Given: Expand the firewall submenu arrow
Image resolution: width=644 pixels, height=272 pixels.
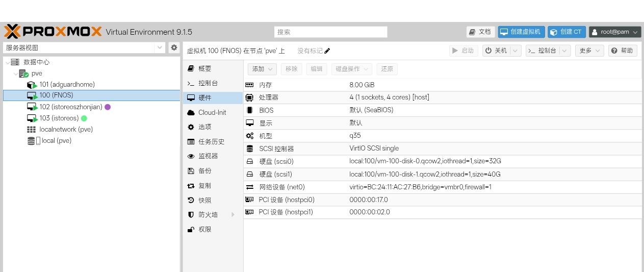Looking at the screenshot, I should pos(233,215).
